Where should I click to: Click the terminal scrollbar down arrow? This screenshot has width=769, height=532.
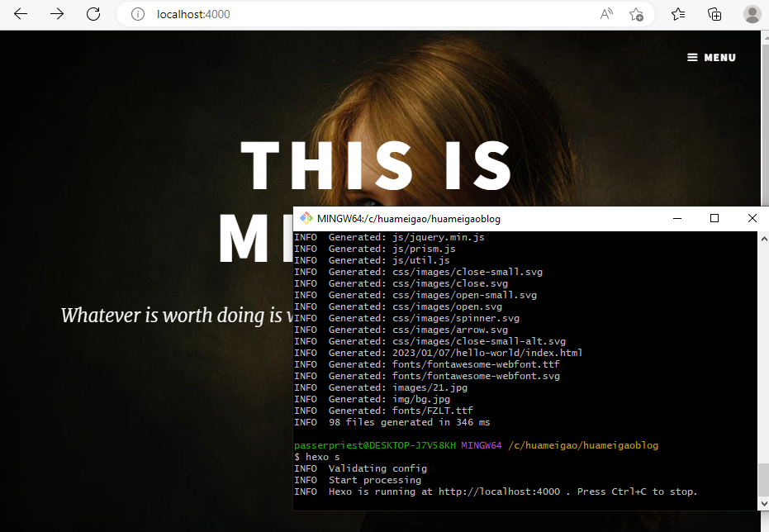763,504
